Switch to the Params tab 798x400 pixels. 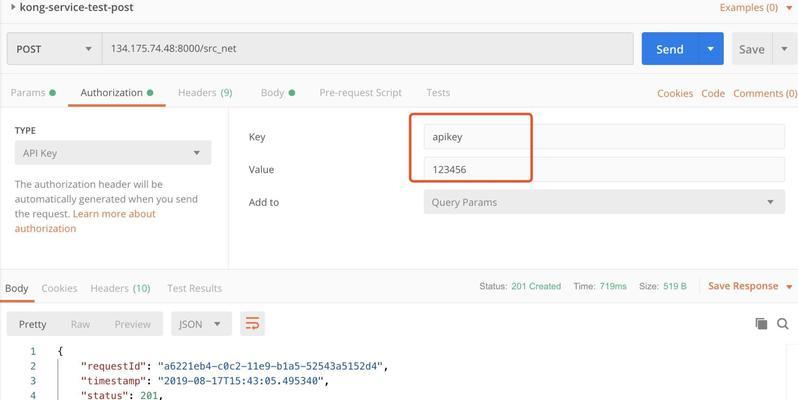(x=33, y=93)
